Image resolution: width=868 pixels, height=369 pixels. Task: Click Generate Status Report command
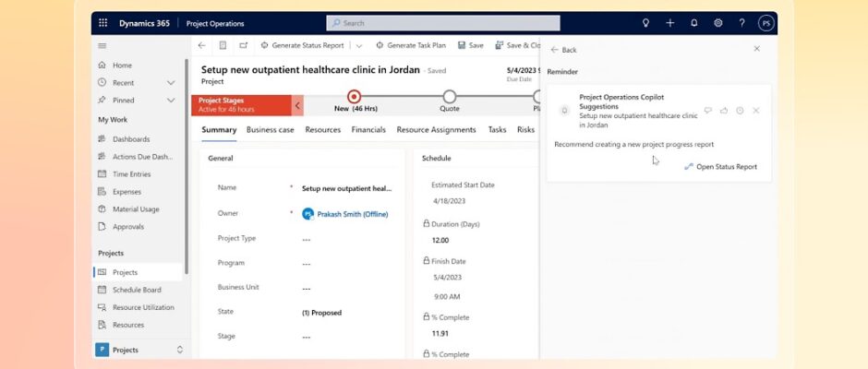tap(302, 45)
